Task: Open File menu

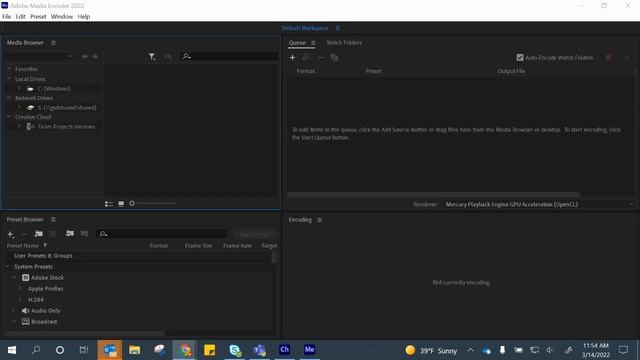Action: pyautogui.click(x=7, y=17)
